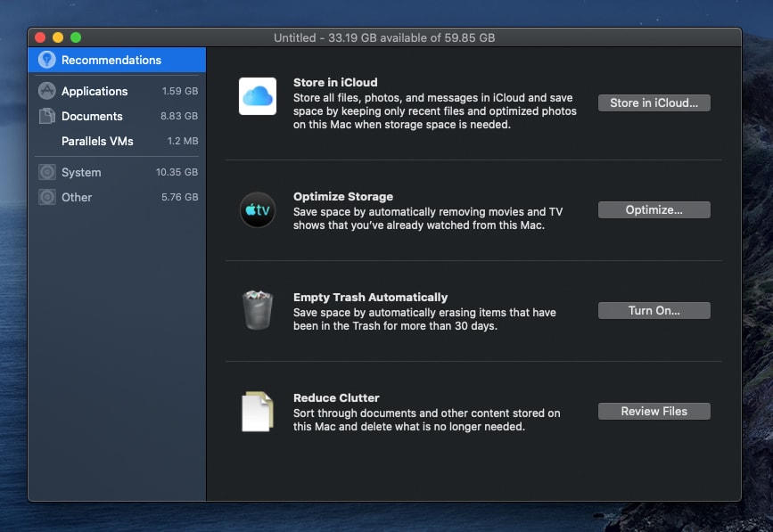The width and height of the screenshot is (773, 532).
Task: Open Review Files for Reduce Clutter
Action: [x=654, y=411]
